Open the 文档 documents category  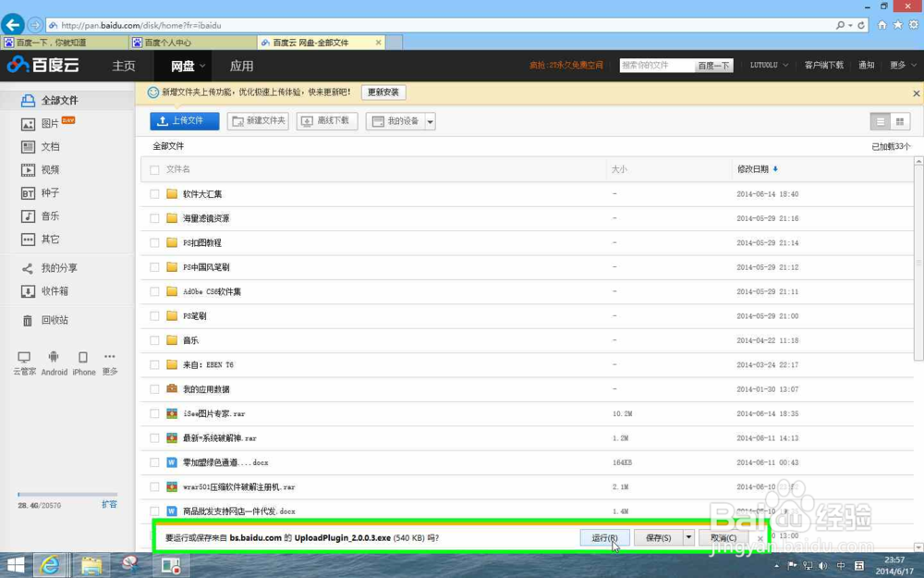tap(40, 147)
